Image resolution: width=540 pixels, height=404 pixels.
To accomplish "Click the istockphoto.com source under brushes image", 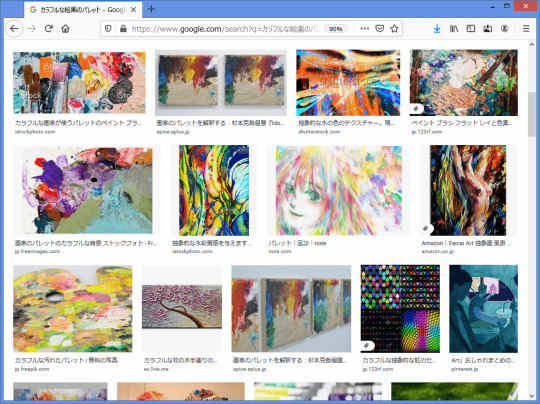I will (35, 132).
